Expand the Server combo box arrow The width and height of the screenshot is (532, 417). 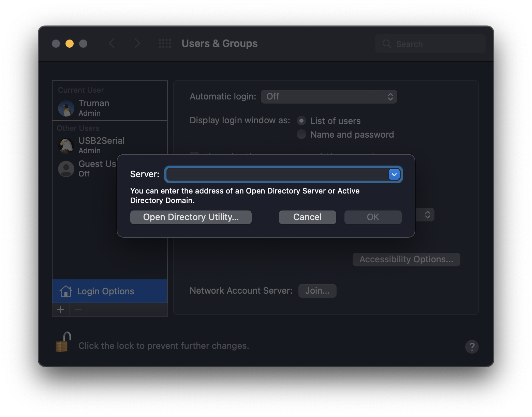(x=394, y=174)
